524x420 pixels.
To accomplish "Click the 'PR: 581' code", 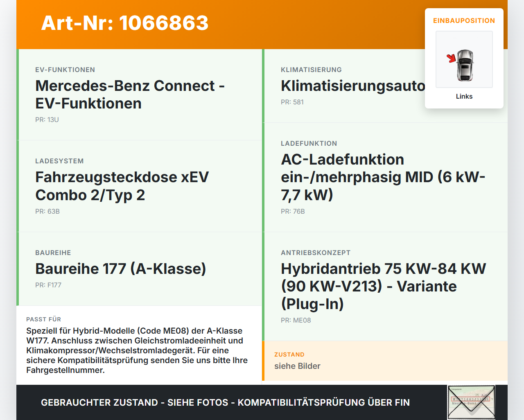I will pos(292,102).
